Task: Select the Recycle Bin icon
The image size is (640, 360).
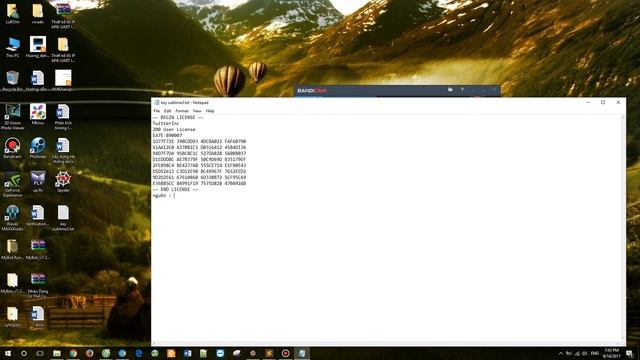Action: click(13, 80)
